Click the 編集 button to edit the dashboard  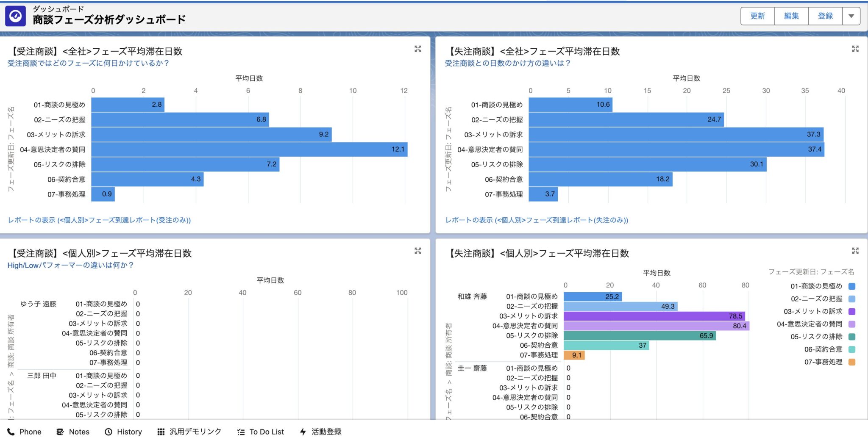[791, 16]
